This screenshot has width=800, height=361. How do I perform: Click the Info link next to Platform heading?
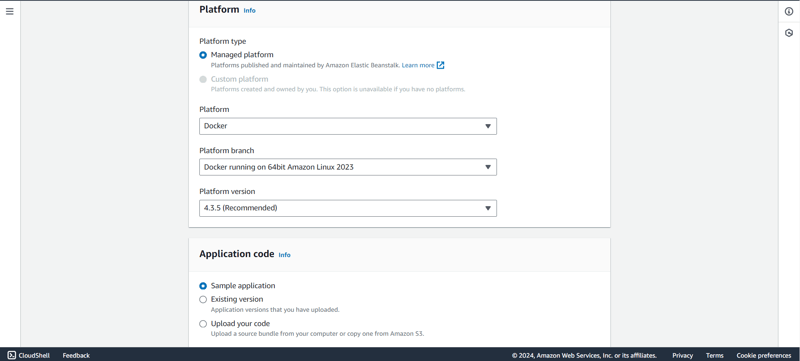coord(249,10)
